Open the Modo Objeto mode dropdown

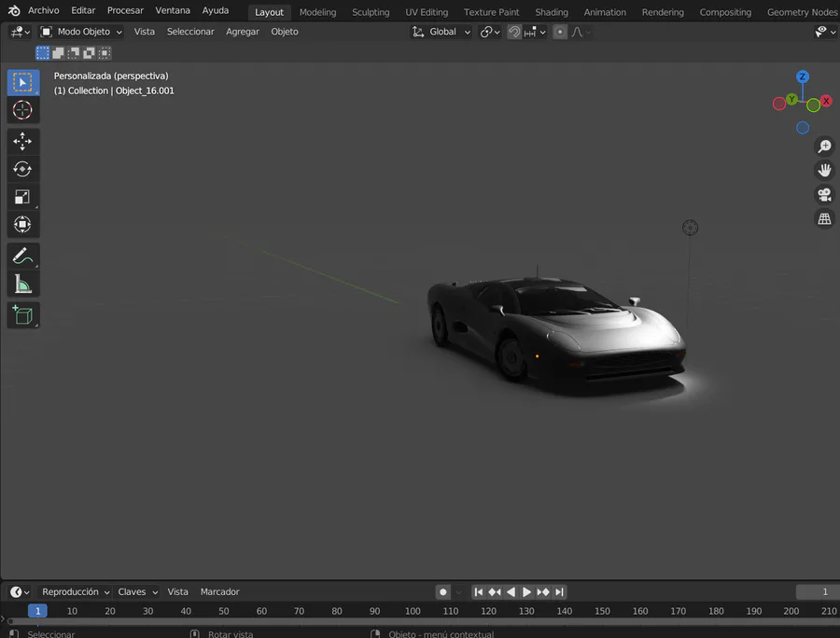click(82, 32)
